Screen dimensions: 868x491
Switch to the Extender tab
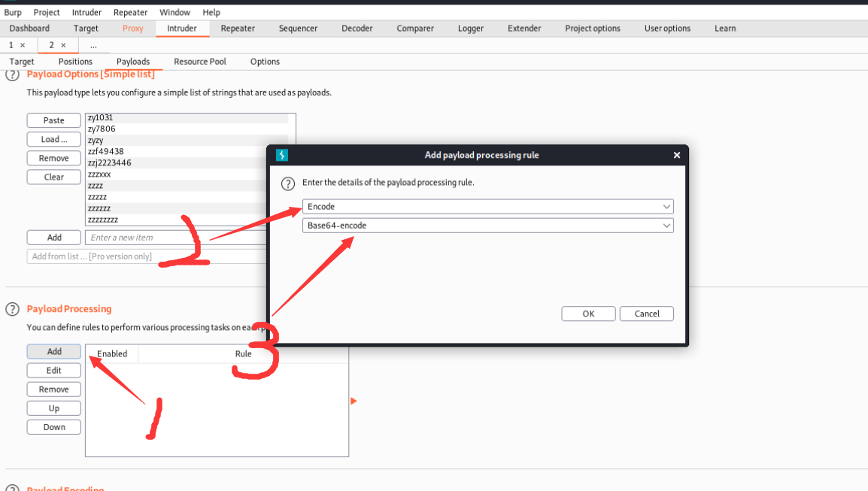click(524, 29)
